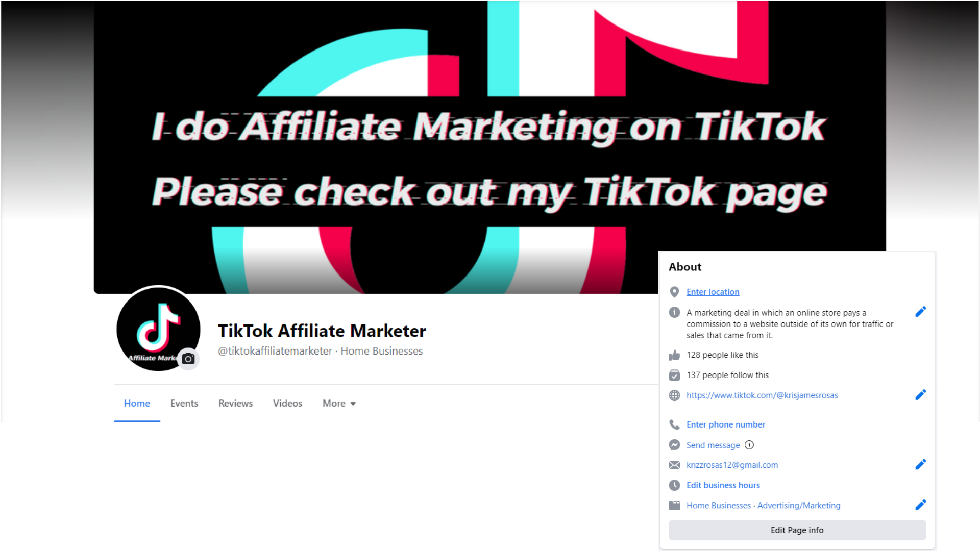Click the camera icon on profile picture
The width and height of the screenshot is (980, 551).
click(188, 359)
